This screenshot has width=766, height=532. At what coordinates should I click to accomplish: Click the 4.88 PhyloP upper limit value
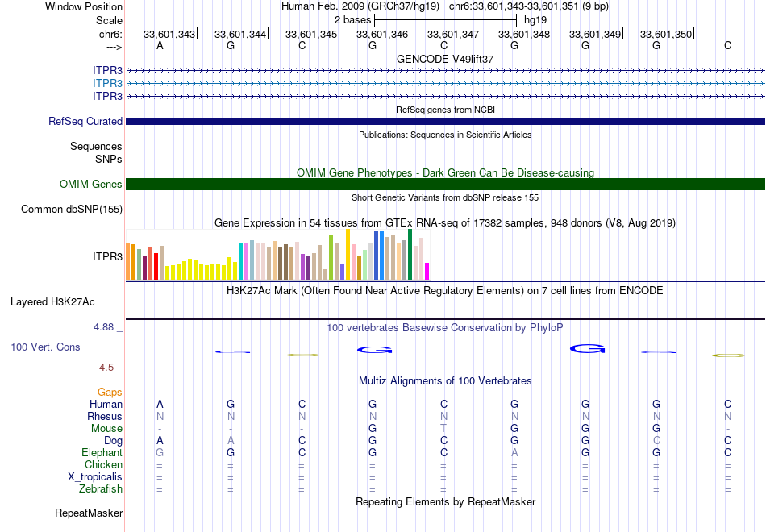point(103,326)
